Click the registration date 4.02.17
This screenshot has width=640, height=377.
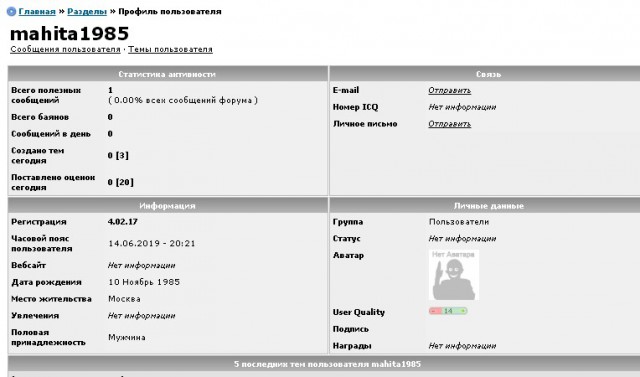(122, 222)
